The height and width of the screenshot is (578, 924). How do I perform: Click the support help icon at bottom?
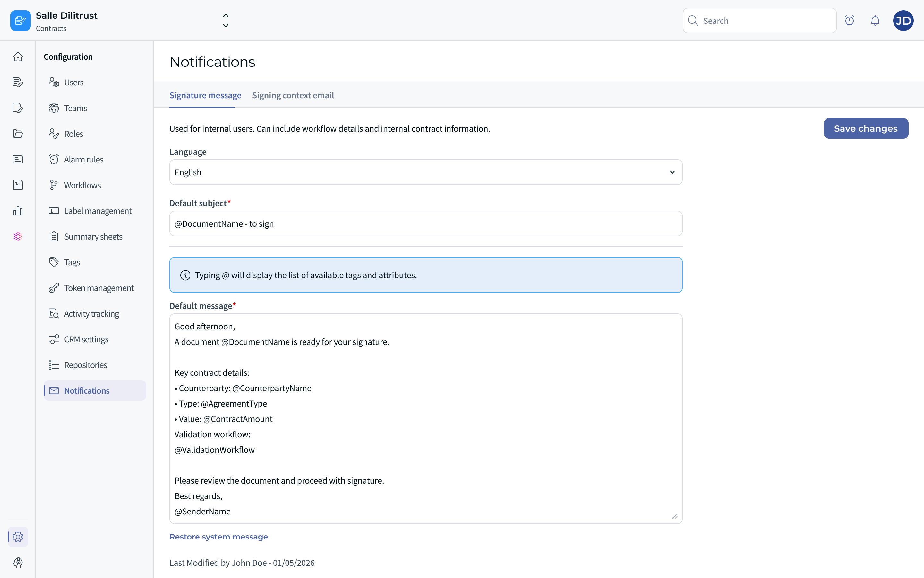(18, 562)
